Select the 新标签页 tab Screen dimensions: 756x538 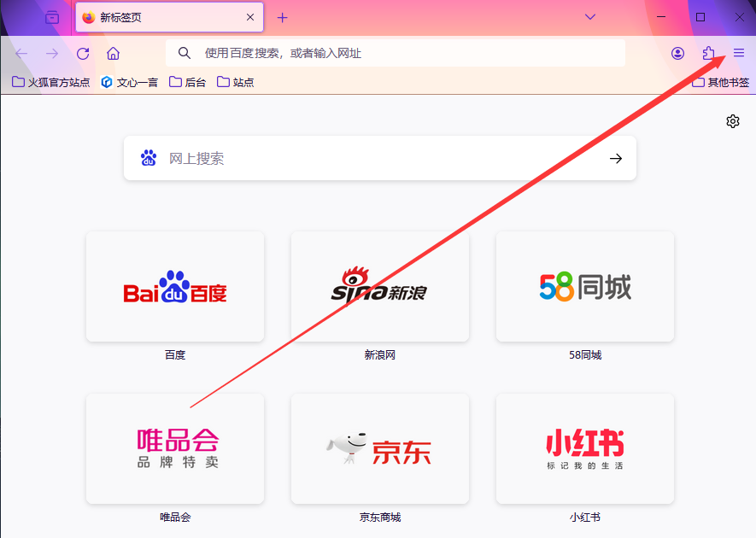pyautogui.click(x=169, y=17)
